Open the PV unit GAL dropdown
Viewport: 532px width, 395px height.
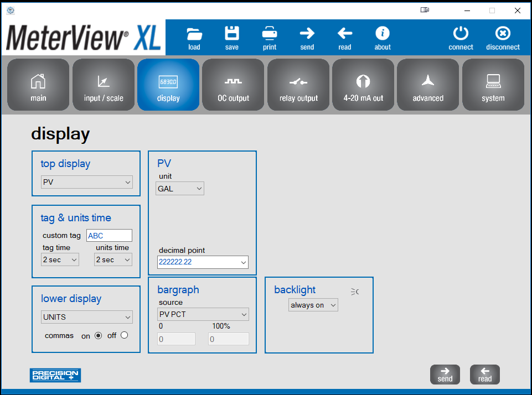(180, 189)
